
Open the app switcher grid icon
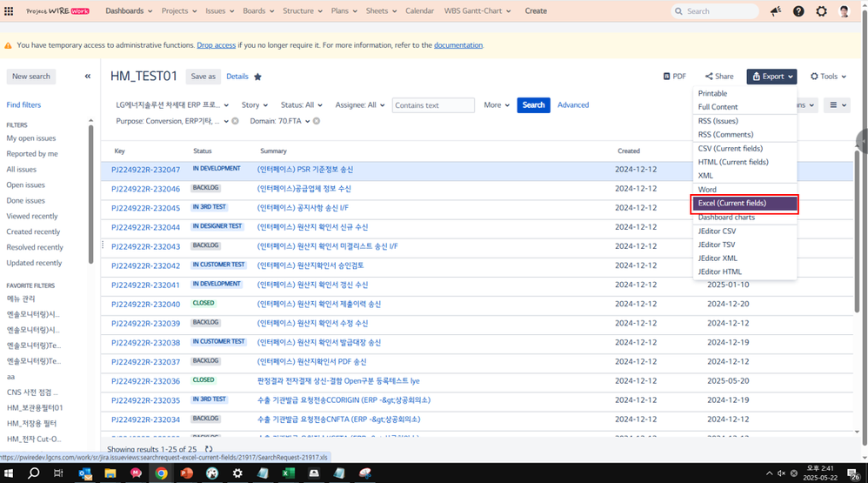(x=9, y=11)
